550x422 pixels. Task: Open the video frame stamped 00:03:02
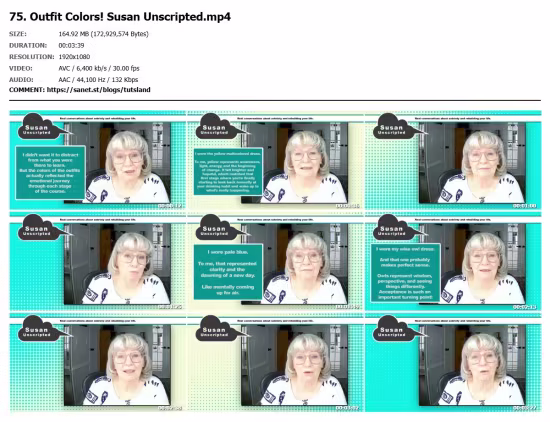pos(275,363)
